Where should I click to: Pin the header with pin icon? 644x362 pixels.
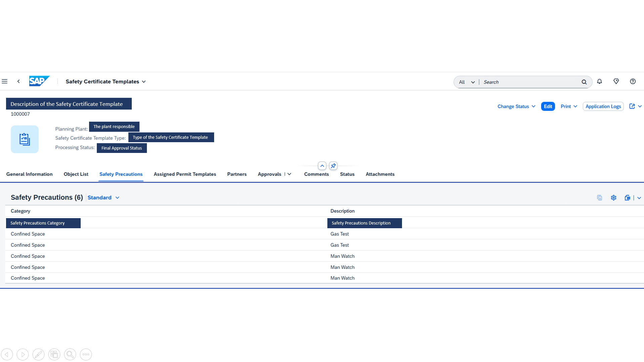tap(333, 166)
